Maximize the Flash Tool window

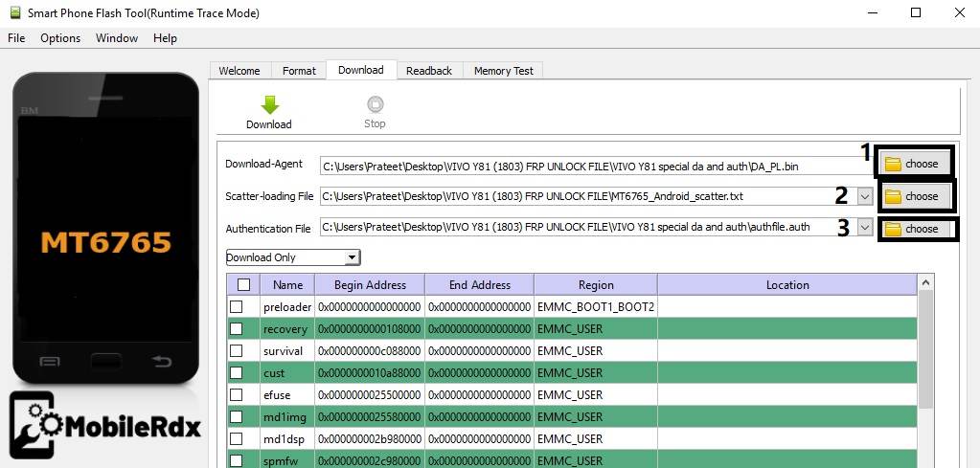click(x=916, y=12)
